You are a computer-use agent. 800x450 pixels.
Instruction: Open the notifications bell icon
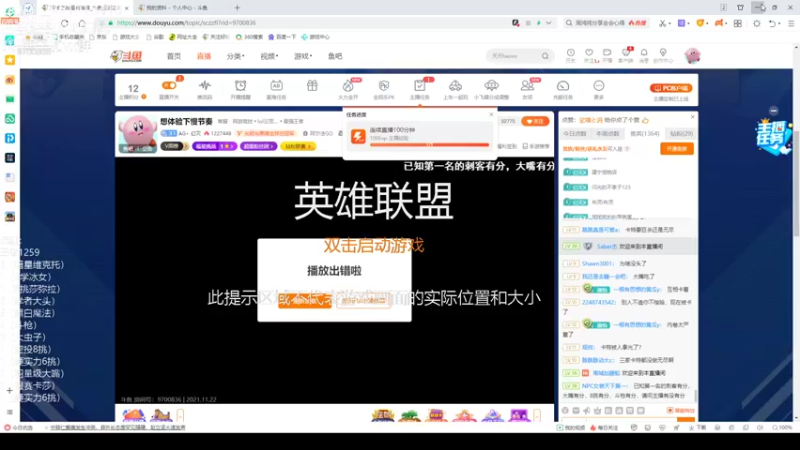pos(644,53)
